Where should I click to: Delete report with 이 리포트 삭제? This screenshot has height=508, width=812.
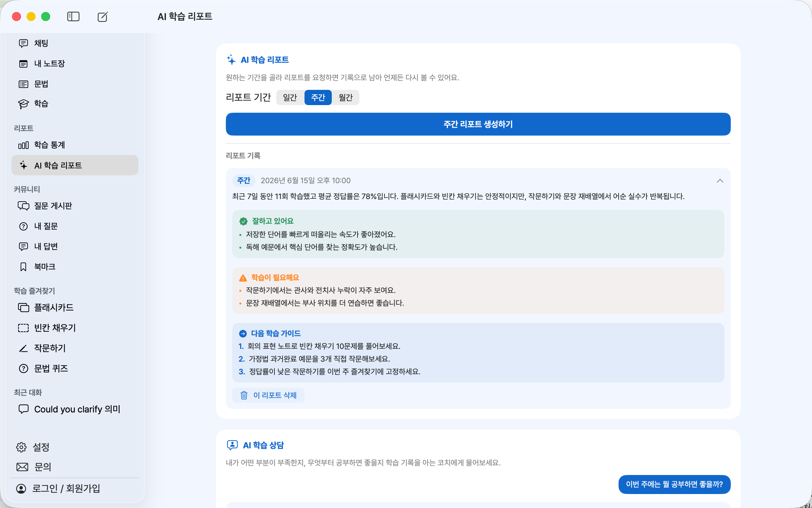coord(268,395)
